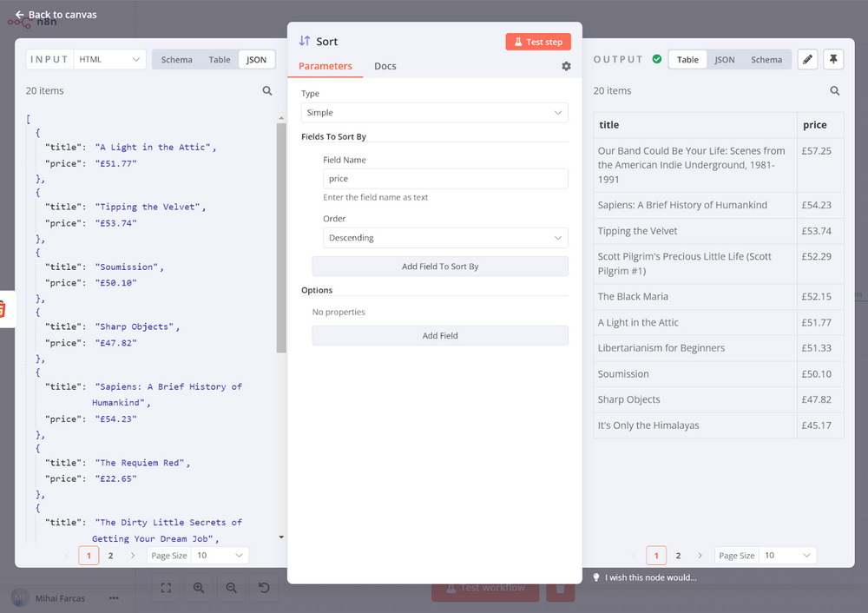Reset canvas zoom icon
Image resolution: width=868 pixels, height=613 pixels.
point(264,588)
